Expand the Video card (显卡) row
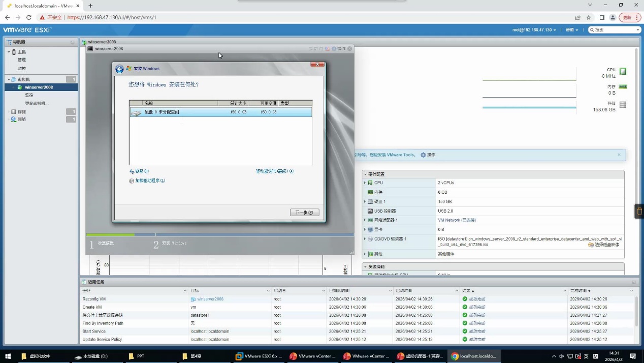 click(365, 229)
